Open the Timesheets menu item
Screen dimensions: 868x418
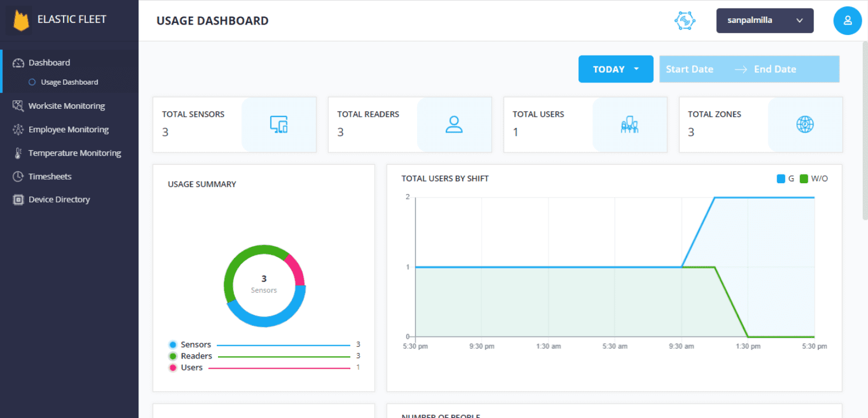50,176
